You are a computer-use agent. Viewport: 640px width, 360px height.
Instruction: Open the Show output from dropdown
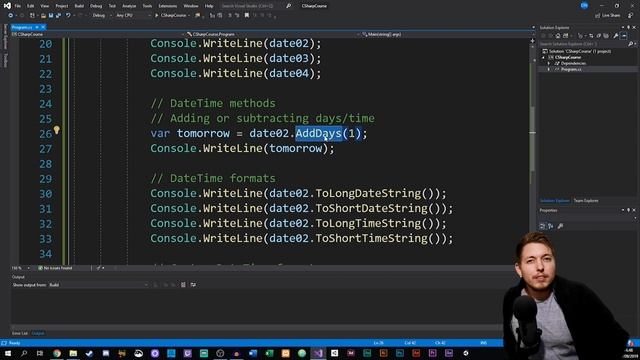coord(98,285)
